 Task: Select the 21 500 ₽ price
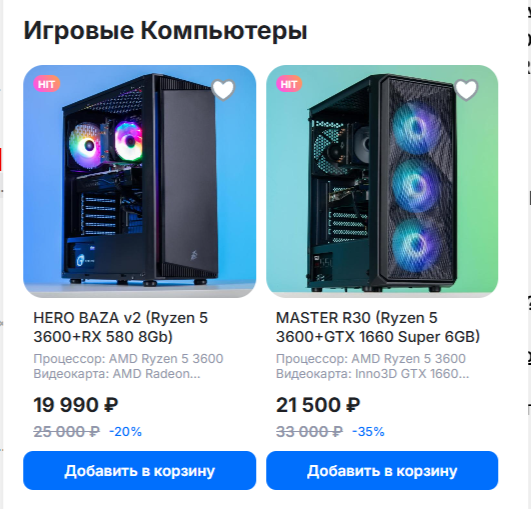pyautogui.click(x=318, y=405)
